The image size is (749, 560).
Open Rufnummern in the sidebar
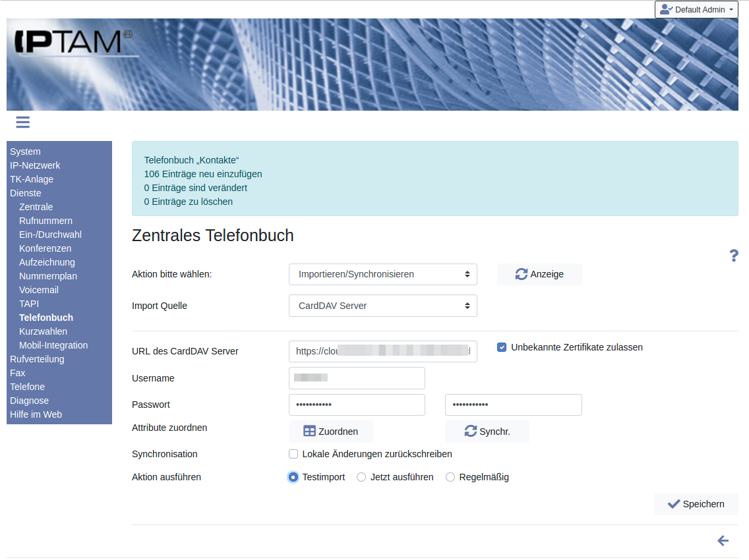point(45,221)
